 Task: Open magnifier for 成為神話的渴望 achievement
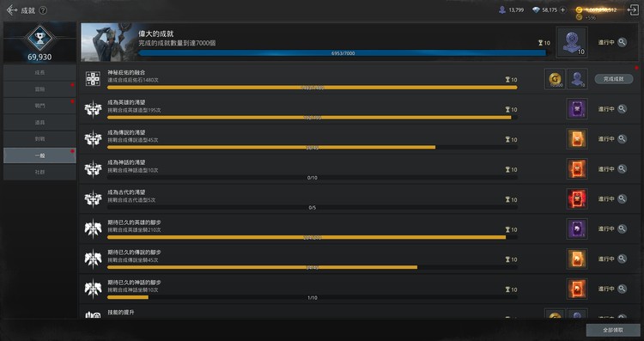[x=623, y=169]
